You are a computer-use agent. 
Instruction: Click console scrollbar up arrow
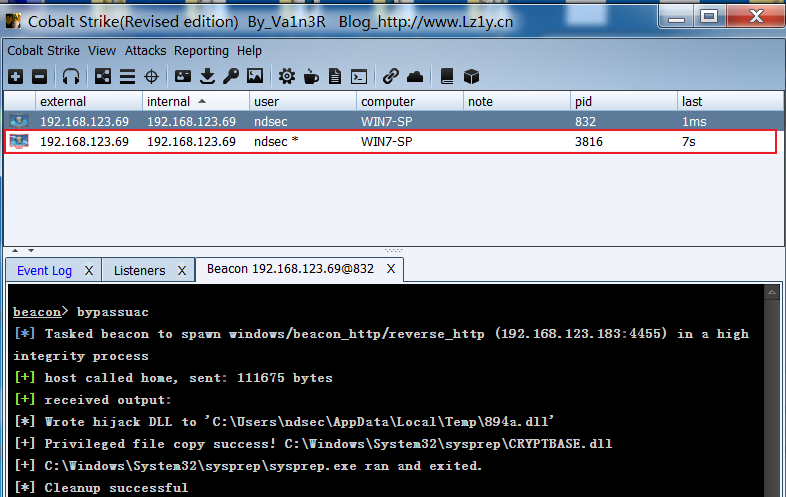[x=772, y=292]
